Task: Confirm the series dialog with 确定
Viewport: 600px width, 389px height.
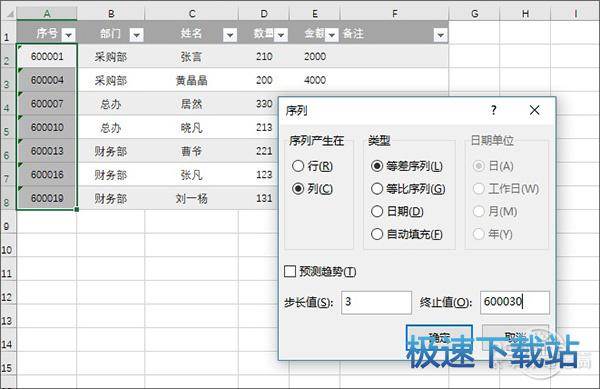Action: coord(439,337)
